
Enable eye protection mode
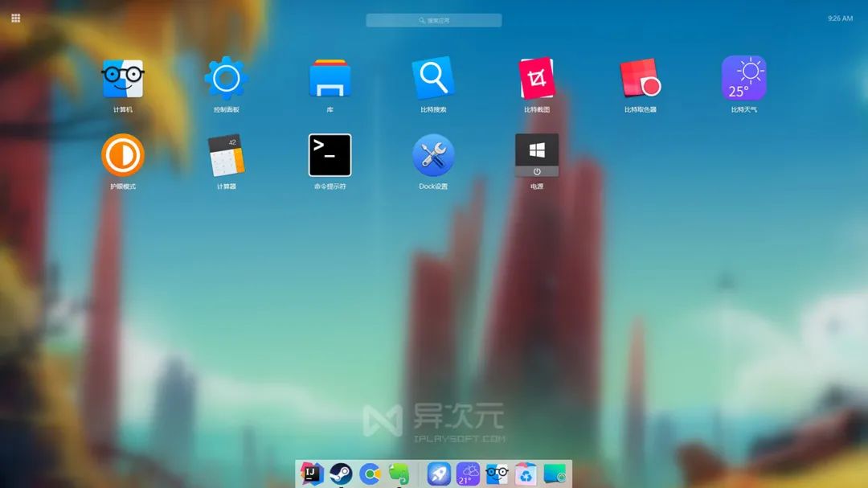tap(123, 156)
